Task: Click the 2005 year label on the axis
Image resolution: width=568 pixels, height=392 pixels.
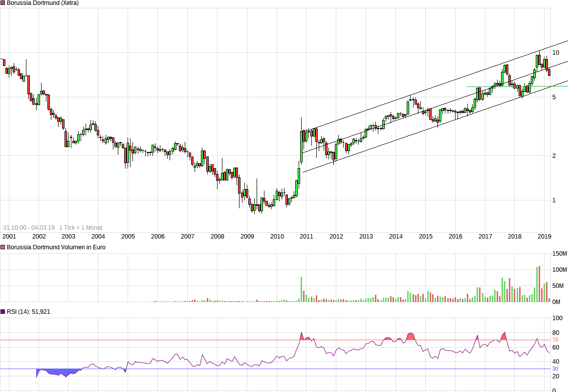Action: tap(128, 237)
